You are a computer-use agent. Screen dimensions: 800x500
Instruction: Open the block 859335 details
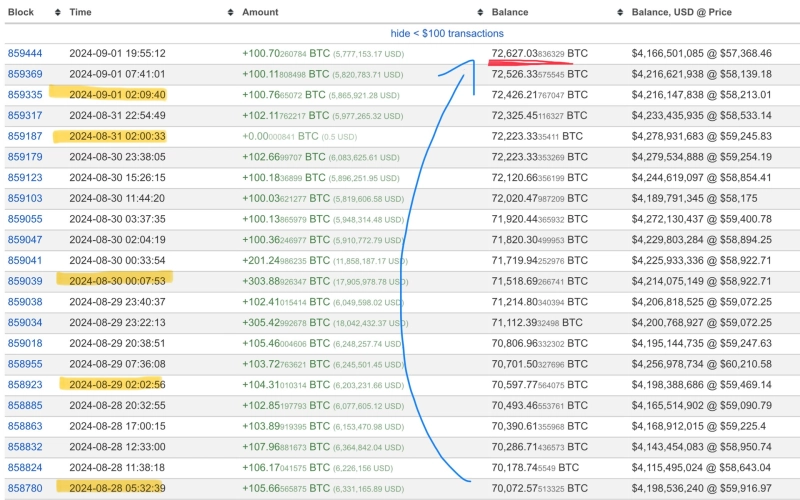point(24,95)
